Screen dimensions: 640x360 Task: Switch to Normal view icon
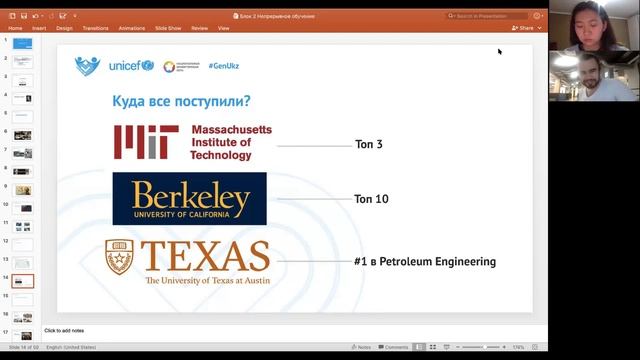point(419,347)
